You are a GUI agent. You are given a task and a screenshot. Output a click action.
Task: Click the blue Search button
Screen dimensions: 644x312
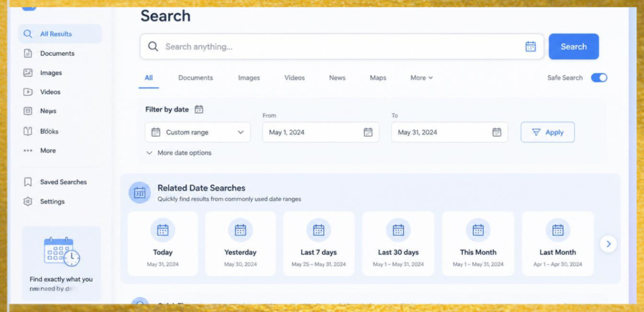point(574,47)
